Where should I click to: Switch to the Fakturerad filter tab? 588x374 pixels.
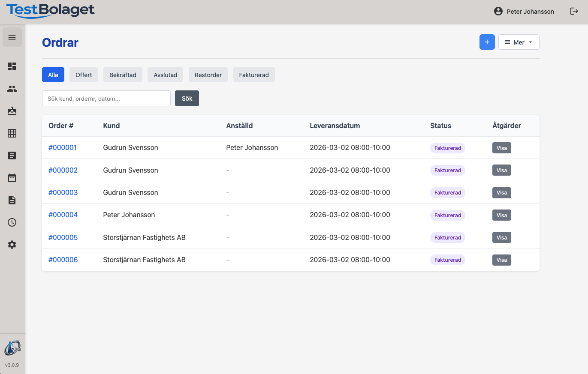coord(254,75)
